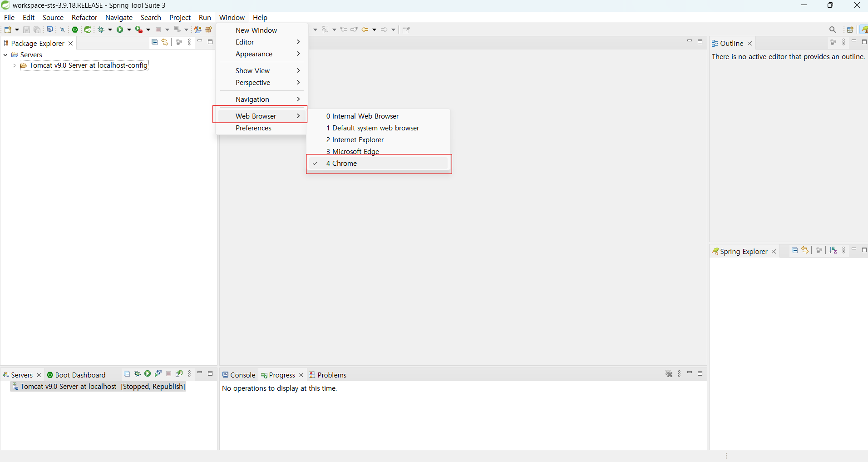
Task: Start the server in debug mode from Servers view
Action: tap(137, 374)
